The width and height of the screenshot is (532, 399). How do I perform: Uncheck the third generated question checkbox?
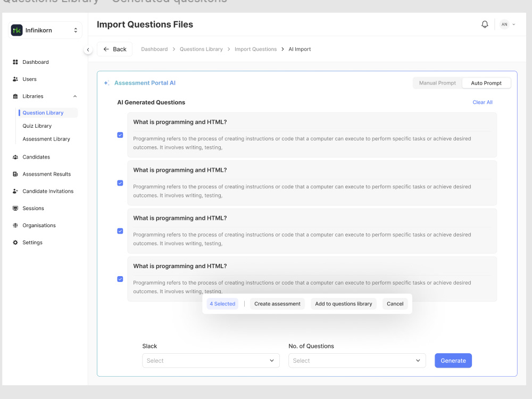click(x=120, y=231)
